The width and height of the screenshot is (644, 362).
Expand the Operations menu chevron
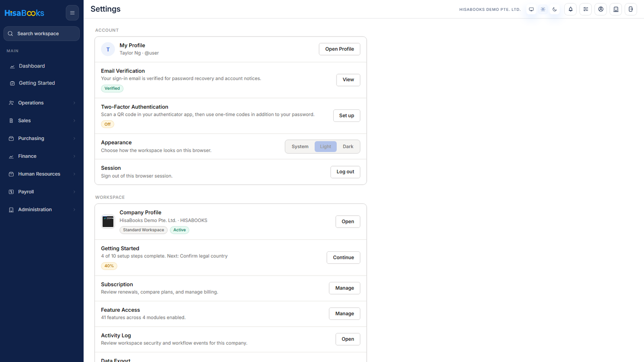[74, 103]
